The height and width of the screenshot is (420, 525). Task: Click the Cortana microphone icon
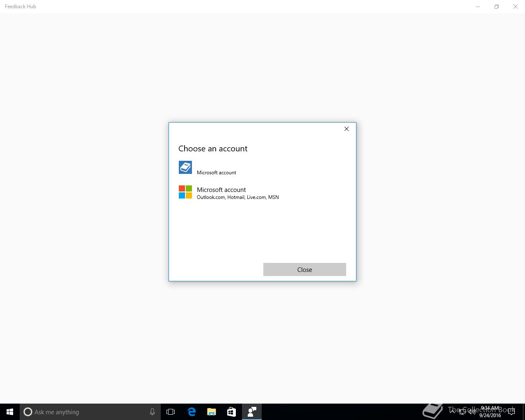(x=152, y=412)
